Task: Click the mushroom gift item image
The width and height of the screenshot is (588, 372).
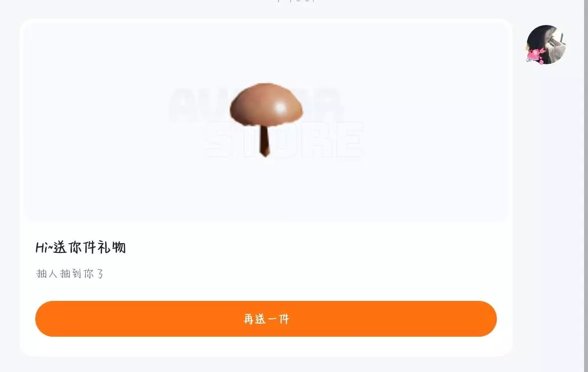Action: click(x=266, y=120)
